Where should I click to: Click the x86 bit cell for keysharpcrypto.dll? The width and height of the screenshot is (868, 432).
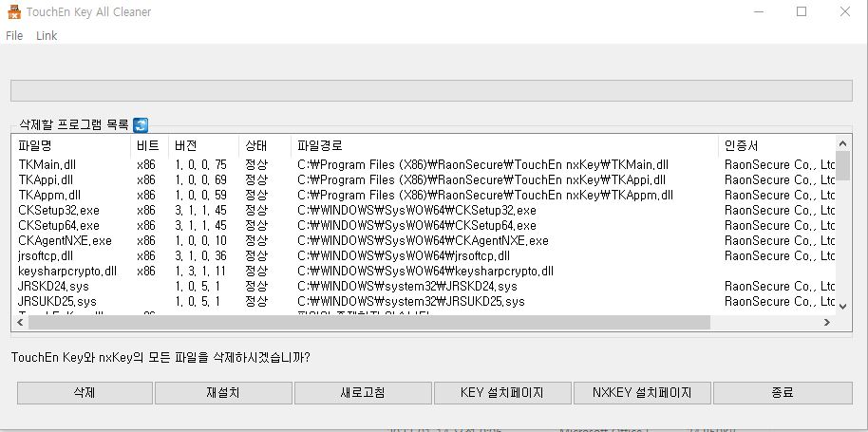(146, 271)
